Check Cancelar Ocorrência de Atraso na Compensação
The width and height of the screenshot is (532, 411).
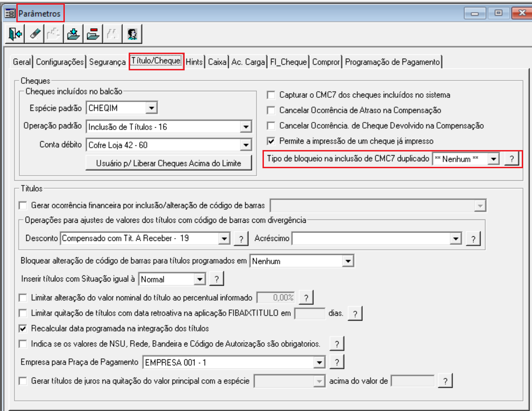click(271, 110)
